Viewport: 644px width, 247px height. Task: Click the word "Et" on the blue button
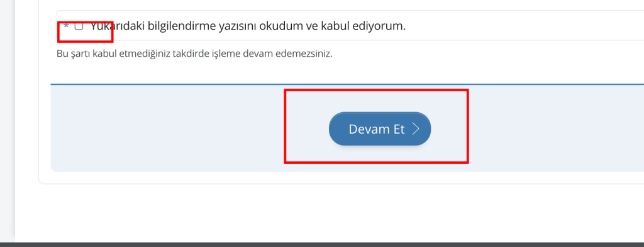399,129
